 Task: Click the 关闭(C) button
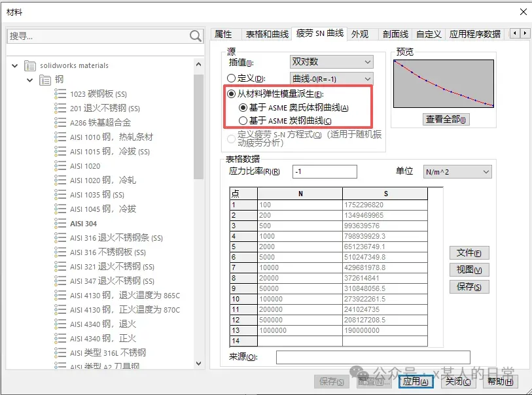[x=458, y=382]
